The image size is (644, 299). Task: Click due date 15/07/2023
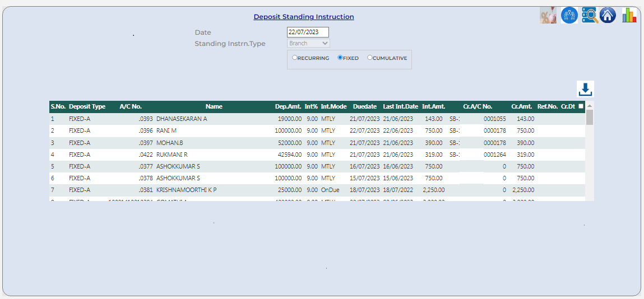365,179
